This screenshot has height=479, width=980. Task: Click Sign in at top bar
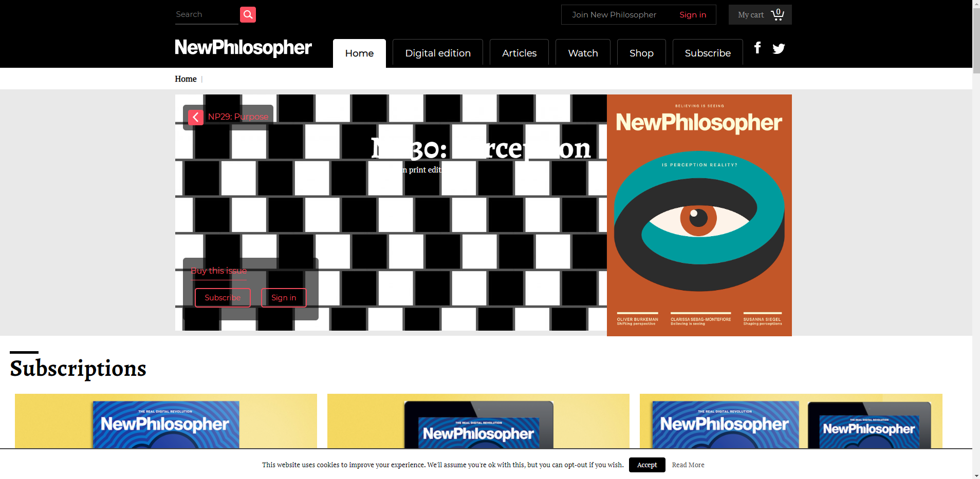(x=693, y=15)
